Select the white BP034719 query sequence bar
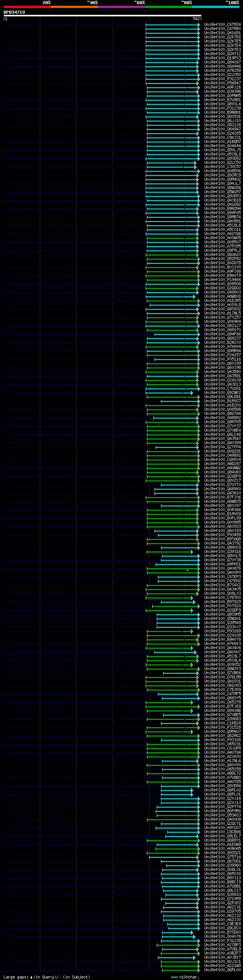The image size is (243, 980). coord(102,16)
